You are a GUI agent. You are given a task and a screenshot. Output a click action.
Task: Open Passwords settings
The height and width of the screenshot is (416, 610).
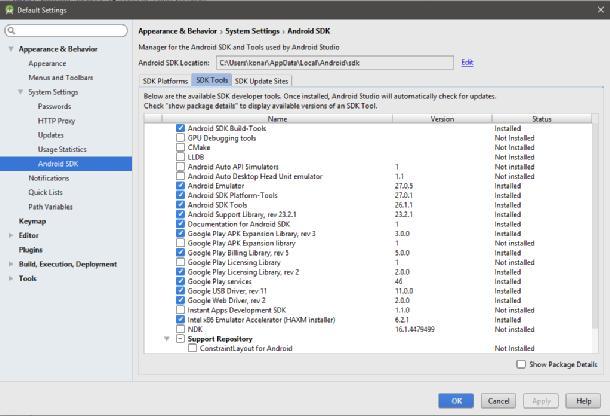(54, 106)
